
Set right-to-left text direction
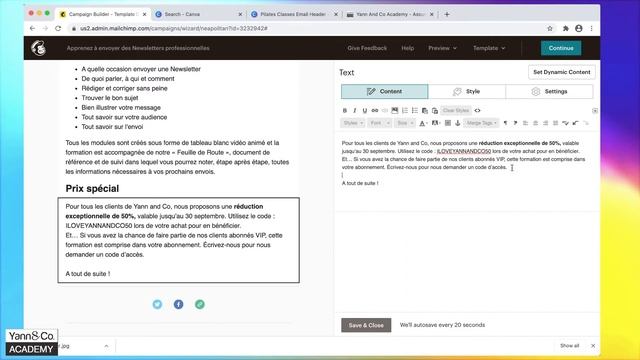(x=516, y=123)
